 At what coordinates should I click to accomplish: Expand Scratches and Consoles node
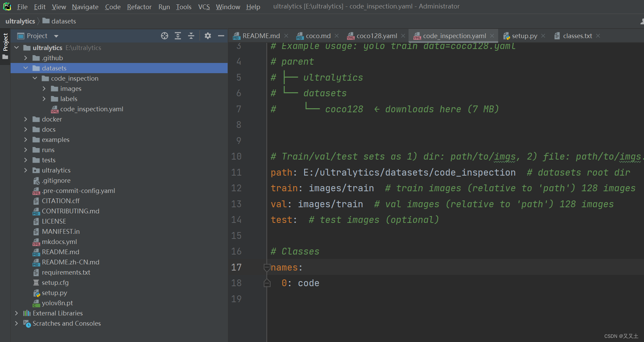(16, 323)
